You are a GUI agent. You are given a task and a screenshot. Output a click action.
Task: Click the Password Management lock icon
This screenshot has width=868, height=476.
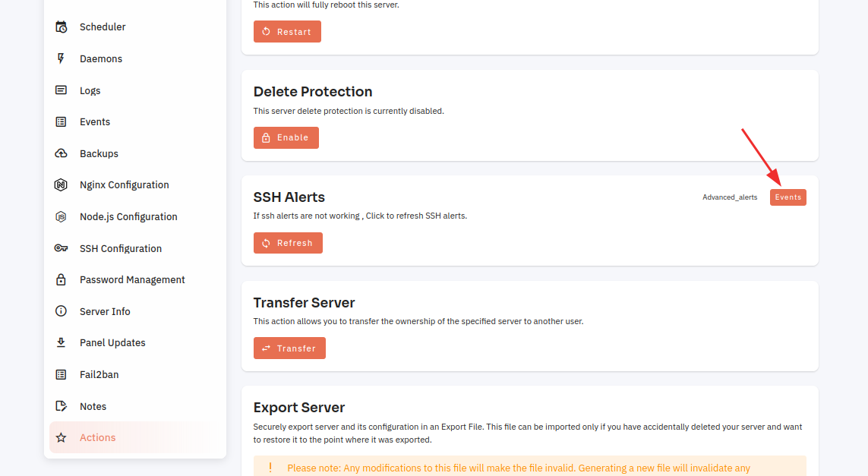click(61, 279)
